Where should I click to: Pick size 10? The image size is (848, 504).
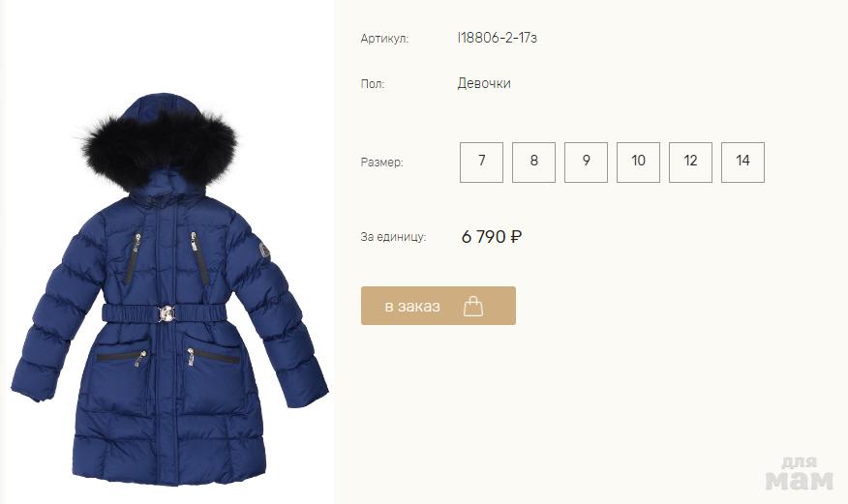638,163
